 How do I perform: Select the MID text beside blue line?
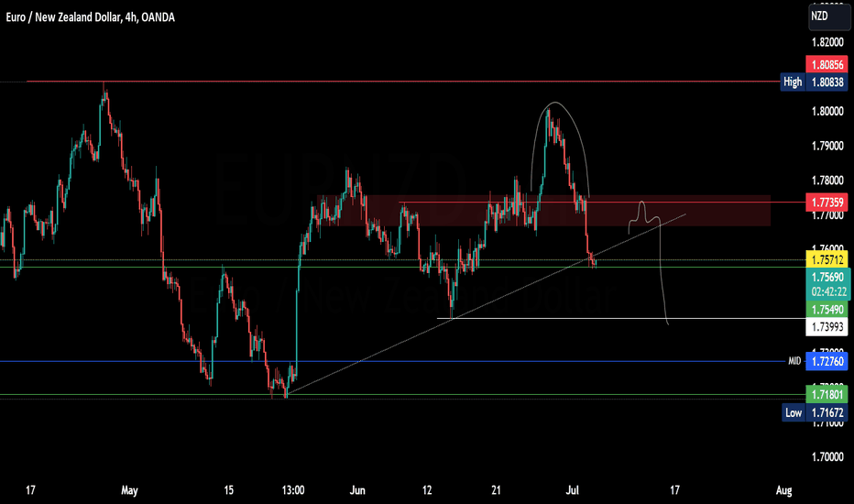tap(794, 361)
